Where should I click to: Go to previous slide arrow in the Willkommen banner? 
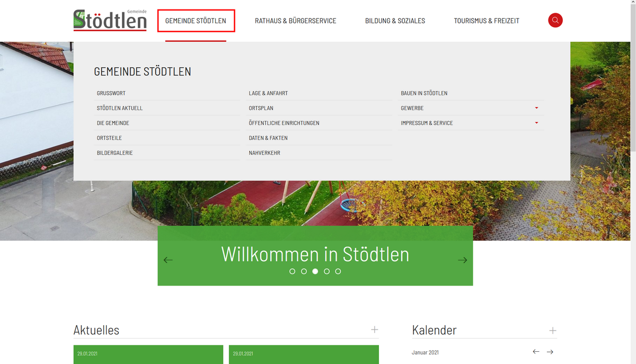[x=168, y=260]
